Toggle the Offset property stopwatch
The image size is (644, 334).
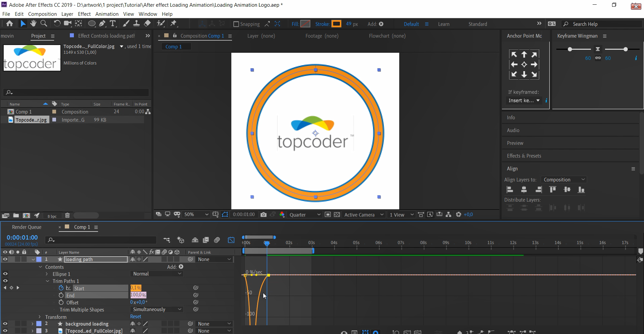tap(61, 302)
